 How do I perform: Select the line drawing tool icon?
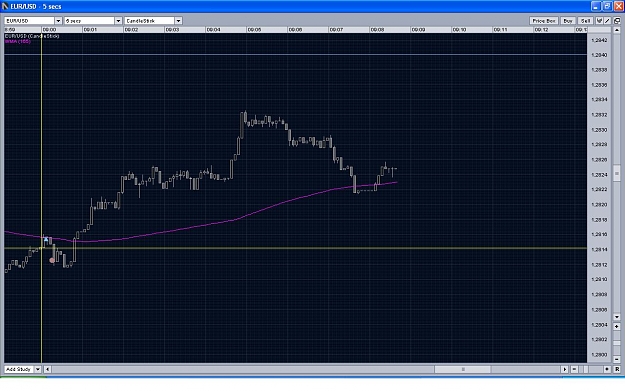tap(607, 21)
